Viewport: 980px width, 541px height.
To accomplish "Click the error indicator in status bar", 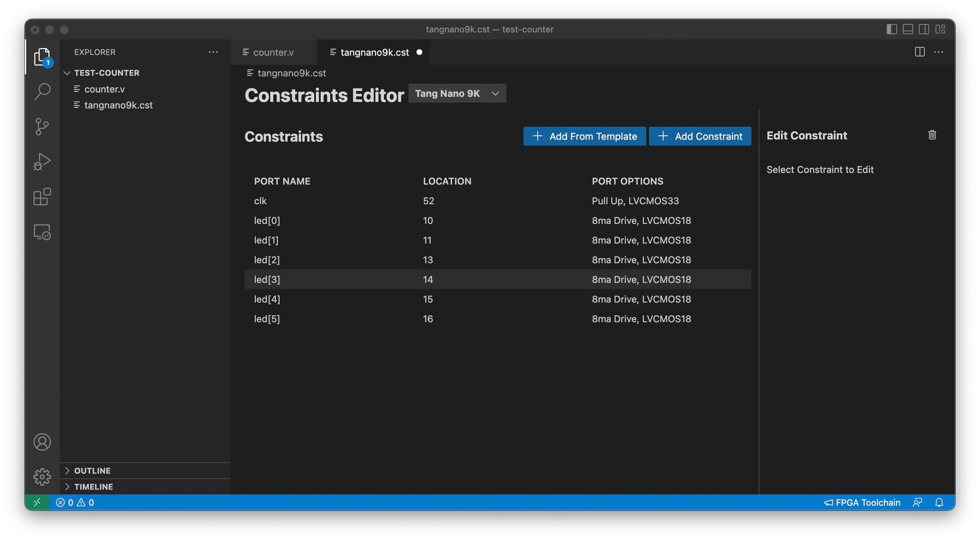I will tap(65, 502).
